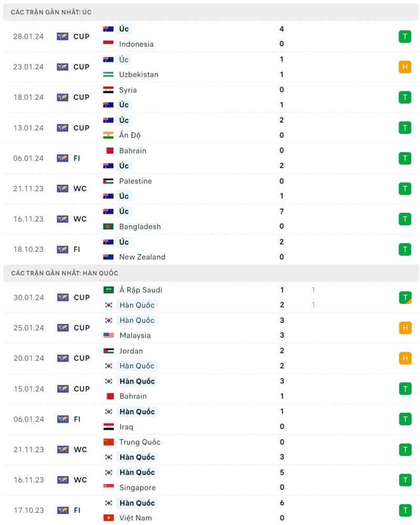
Task: Click competition icon for 28.01.24 CUP match
Action: click(62, 37)
